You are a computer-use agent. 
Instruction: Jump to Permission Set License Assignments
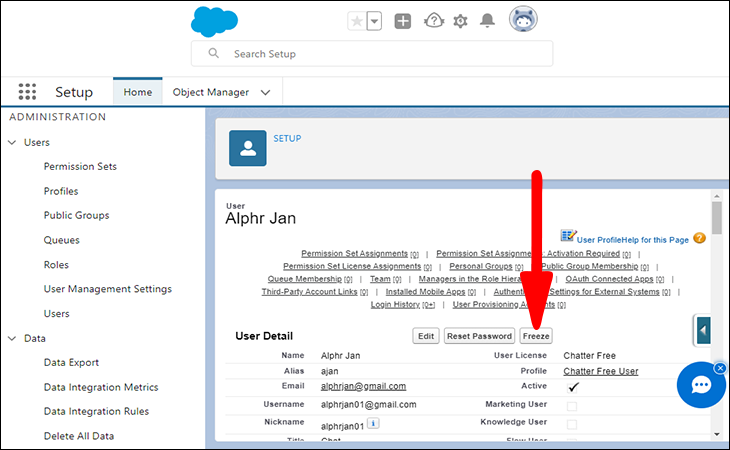[352, 266]
